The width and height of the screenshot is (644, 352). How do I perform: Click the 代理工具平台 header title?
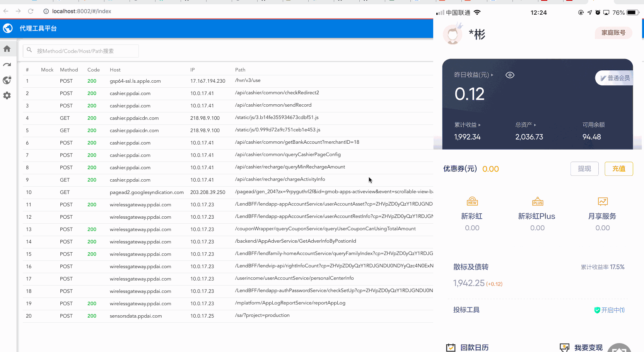[38, 28]
